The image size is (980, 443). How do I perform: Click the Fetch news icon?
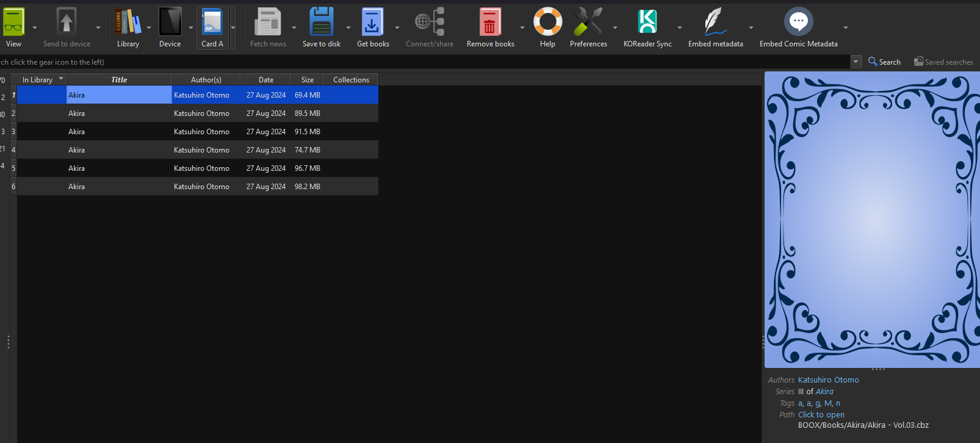pos(268,22)
